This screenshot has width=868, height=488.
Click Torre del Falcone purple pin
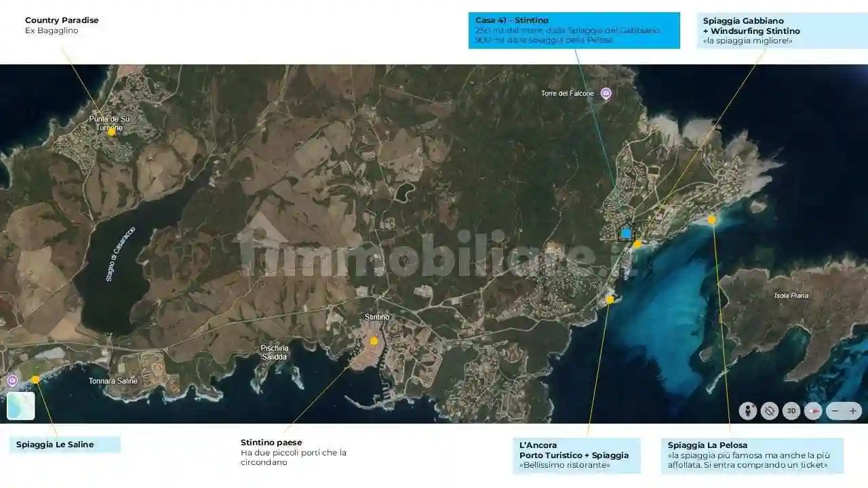click(606, 94)
